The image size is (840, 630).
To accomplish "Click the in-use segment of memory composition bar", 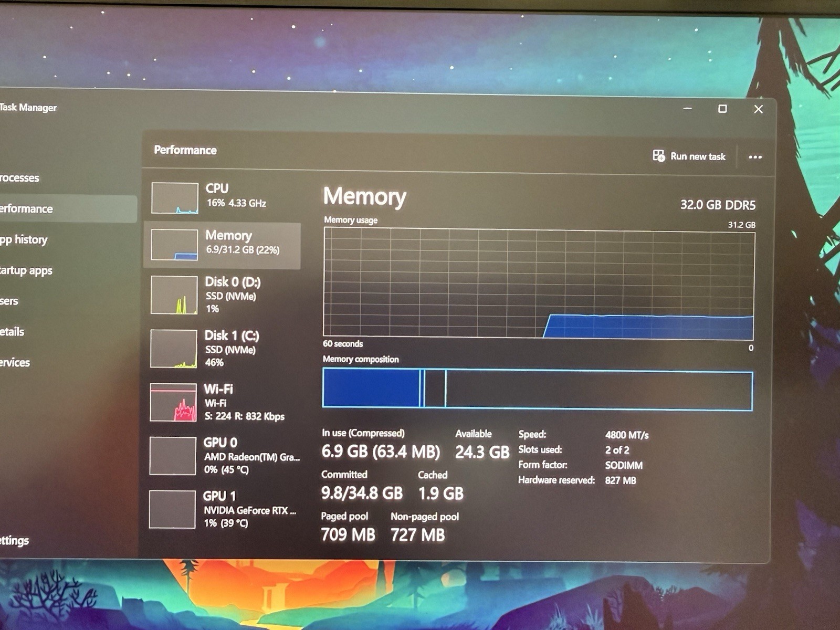I will (371, 387).
